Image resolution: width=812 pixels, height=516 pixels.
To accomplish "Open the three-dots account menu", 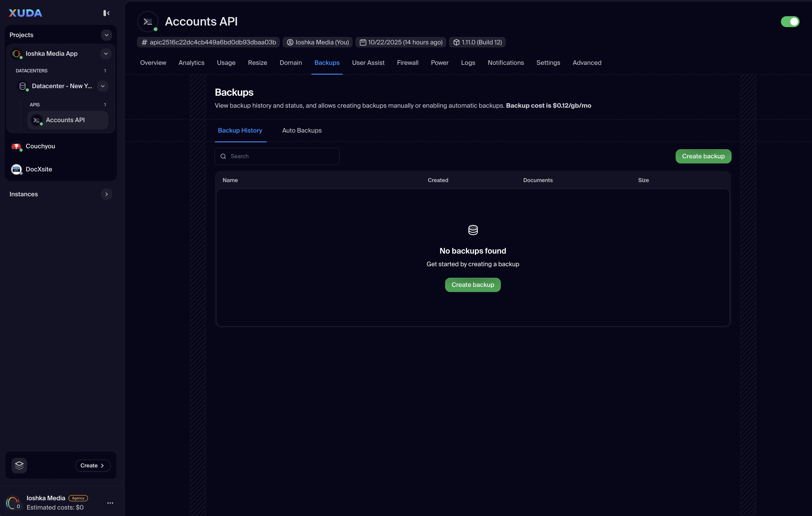I will point(110,503).
